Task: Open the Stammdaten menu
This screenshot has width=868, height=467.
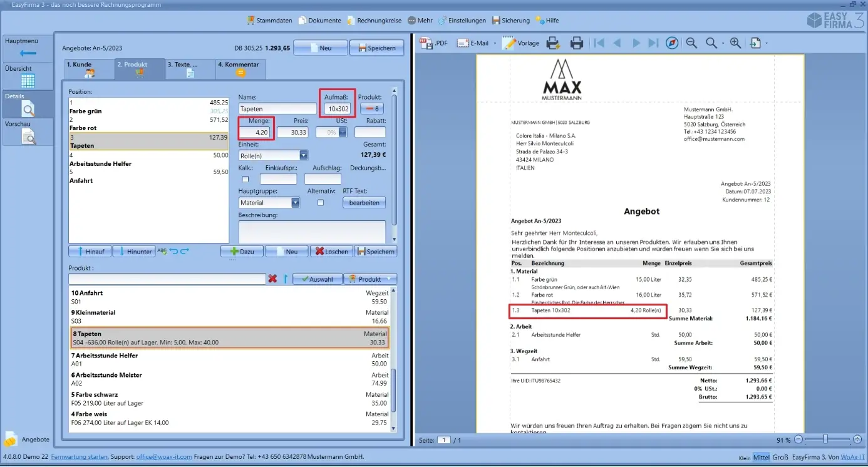Action: [269, 20]
